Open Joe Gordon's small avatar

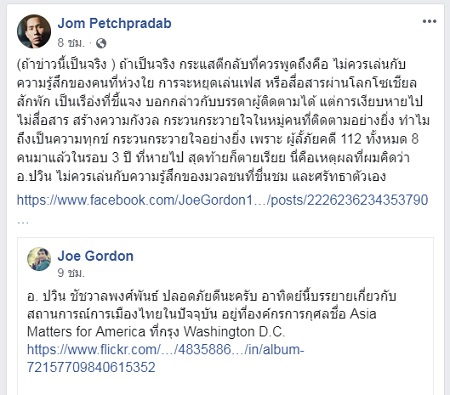point(39,259)
